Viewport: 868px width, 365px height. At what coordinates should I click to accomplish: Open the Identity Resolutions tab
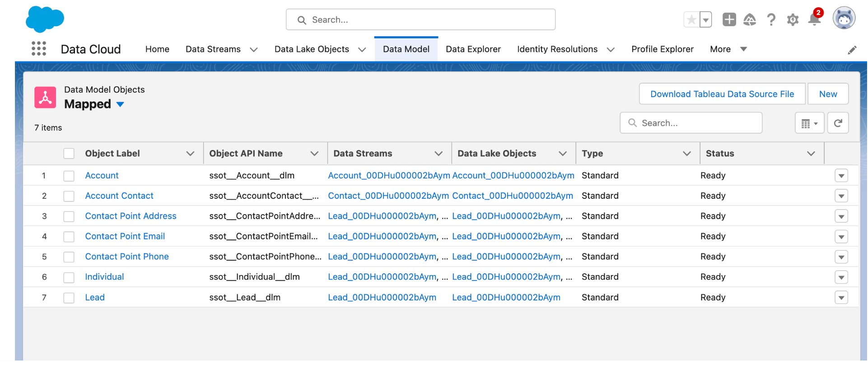coord(557,49)
